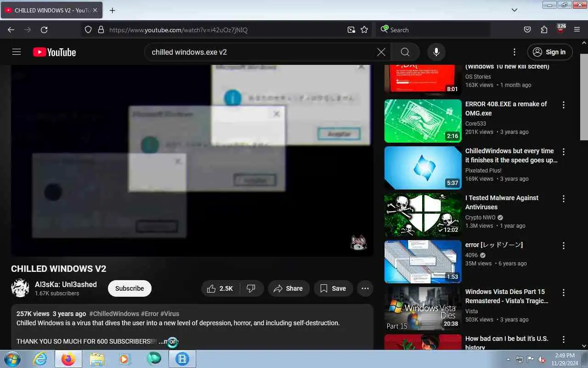The height and width of the screenshot is (368, 588).
Task: Open Firefox Pocket save icon
Action: point(527,30)
